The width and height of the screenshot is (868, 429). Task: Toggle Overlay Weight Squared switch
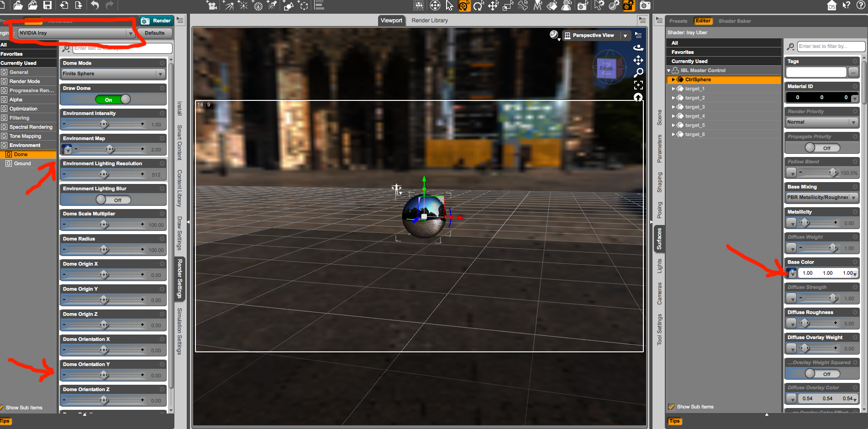pos(822,374)
